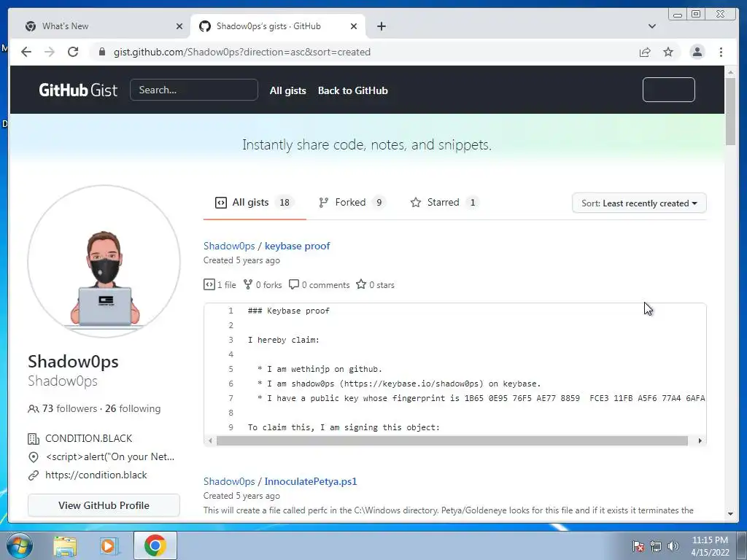747x560 pixels.
Task: Expand the tab search chevron
Action: click(651, 26)
